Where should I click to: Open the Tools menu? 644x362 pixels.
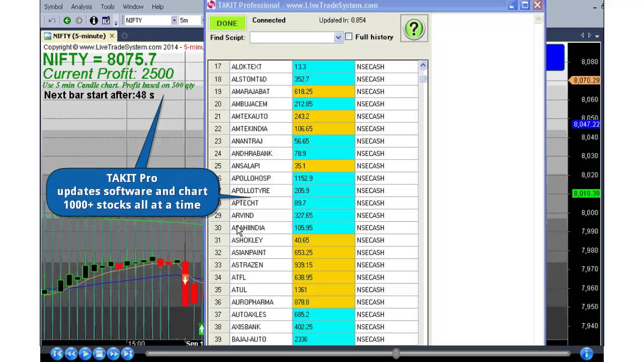(x=108, y=7)
